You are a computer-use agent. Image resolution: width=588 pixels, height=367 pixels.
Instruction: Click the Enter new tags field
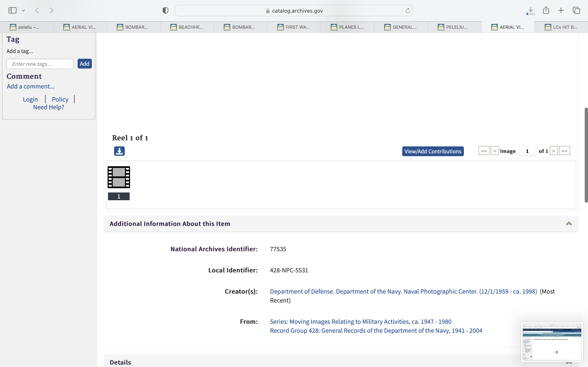coord(40,64)
